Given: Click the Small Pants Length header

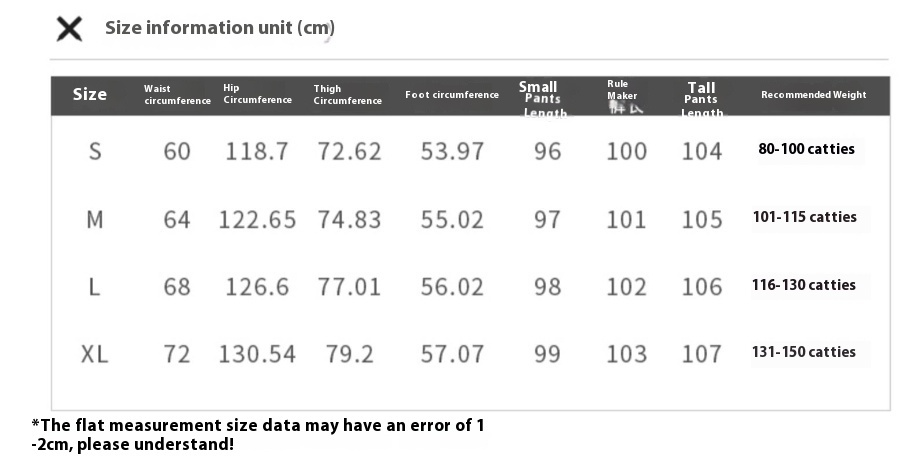Looking at the screenshot, I should click(x=541, y=98).
